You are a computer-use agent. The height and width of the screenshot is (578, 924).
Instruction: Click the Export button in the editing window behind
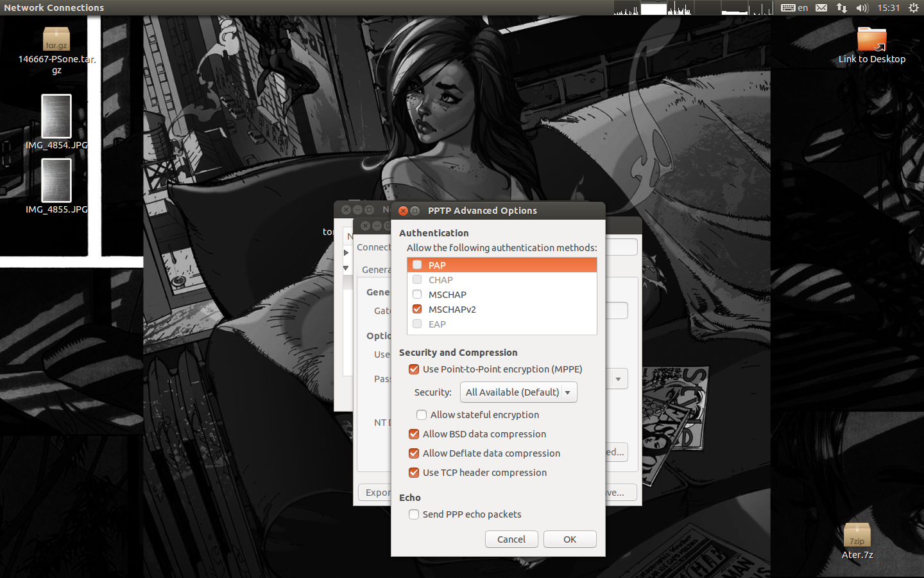(375, 493)
